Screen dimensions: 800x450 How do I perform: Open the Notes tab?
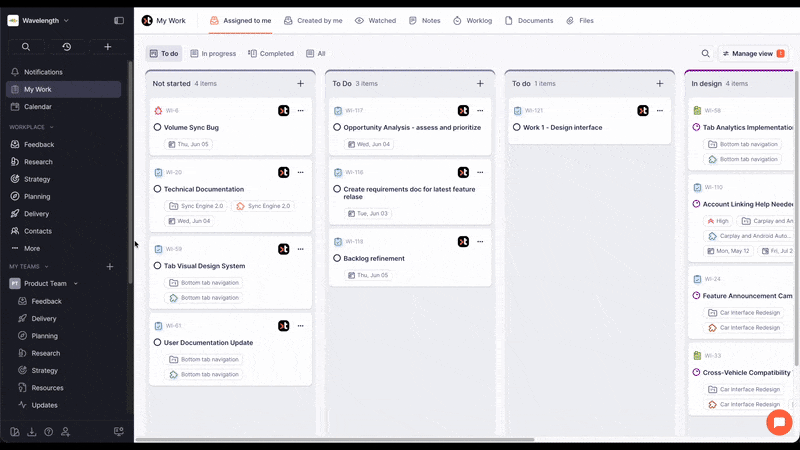[x=424, y=21]
